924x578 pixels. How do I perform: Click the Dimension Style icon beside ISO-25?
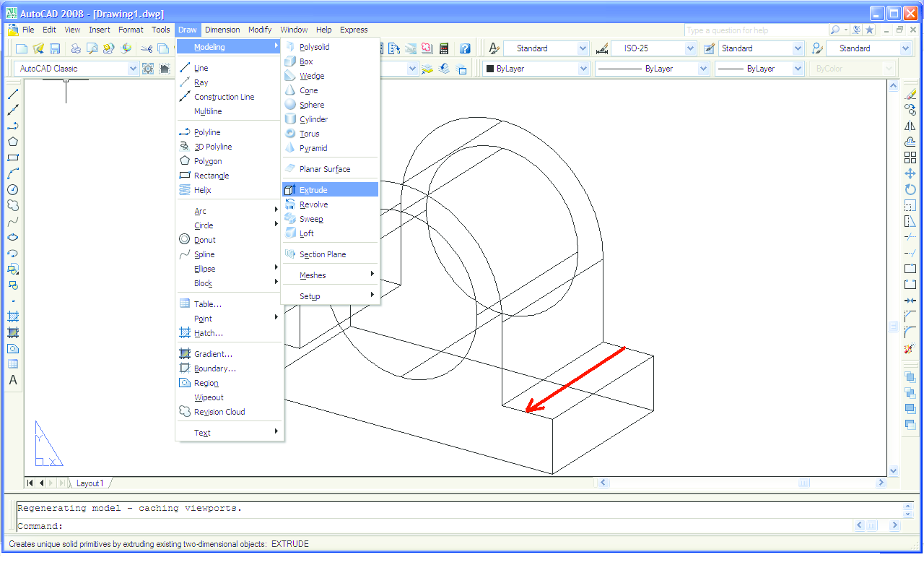click(x=602, y=48)
